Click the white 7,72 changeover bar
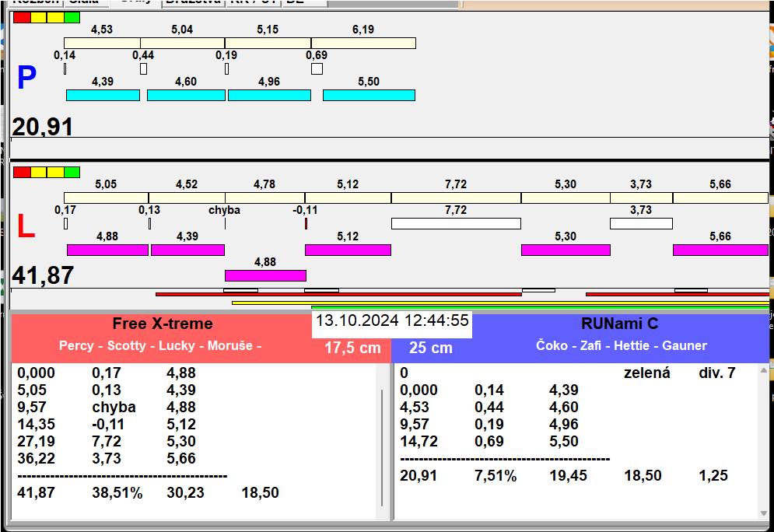 click(x=456, y=224)
